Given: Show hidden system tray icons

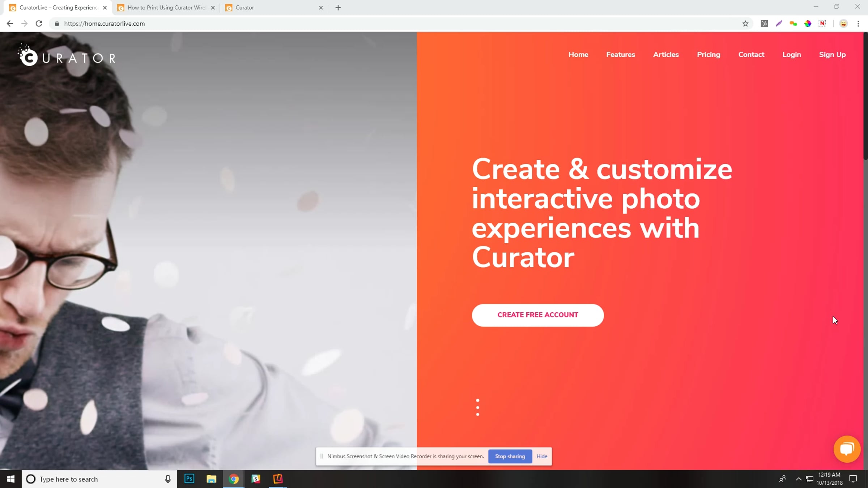Looking at the screenshot, I should 799,479.
